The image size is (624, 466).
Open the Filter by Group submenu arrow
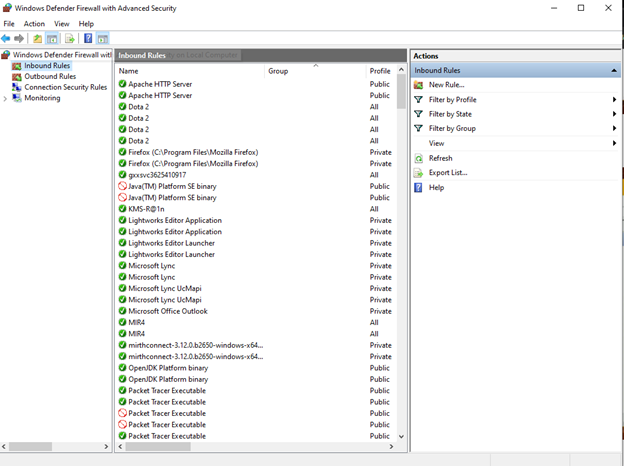tap(614, 128)
